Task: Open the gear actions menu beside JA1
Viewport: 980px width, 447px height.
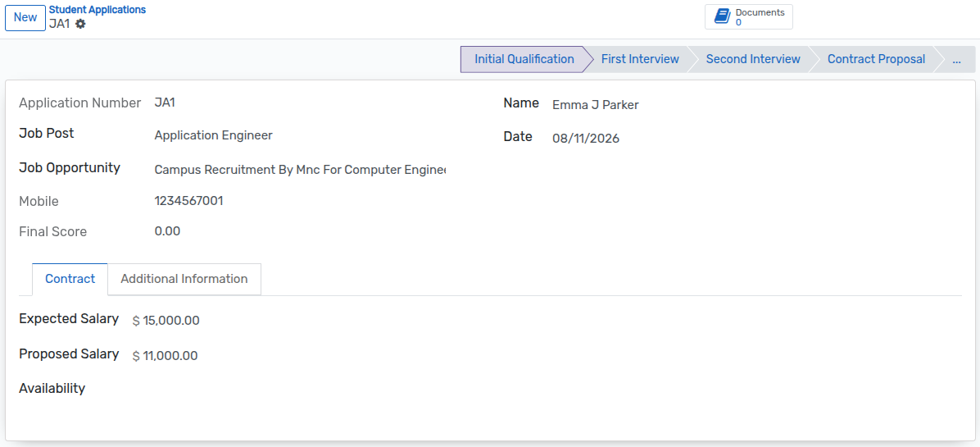Action: [80, 25]
